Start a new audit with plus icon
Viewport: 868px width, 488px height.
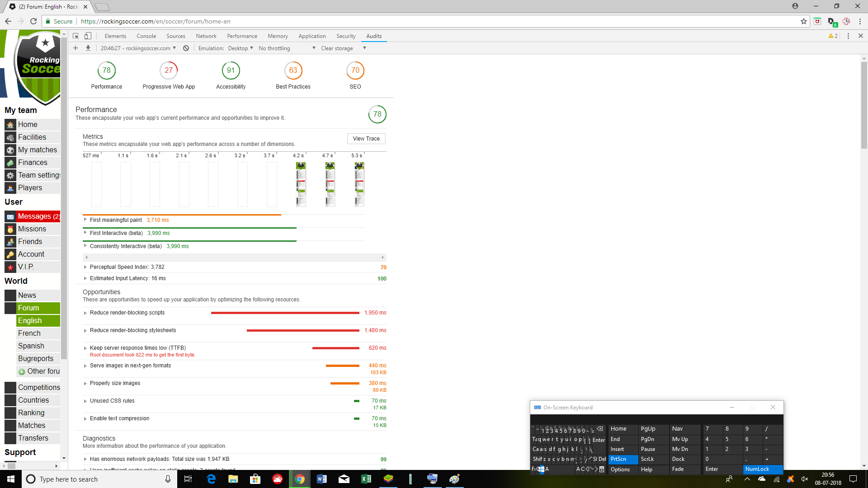click(75, 48)
